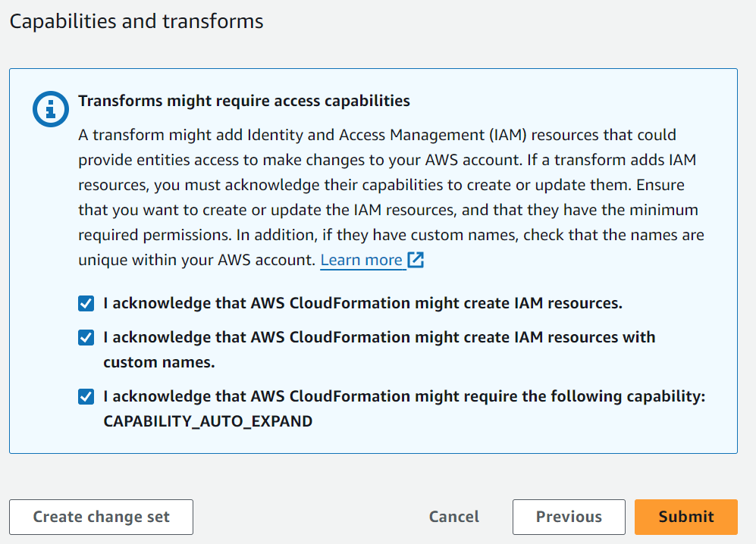Go back with the Previous button
This screenshot has height=544, width=756.
(569, 517)
